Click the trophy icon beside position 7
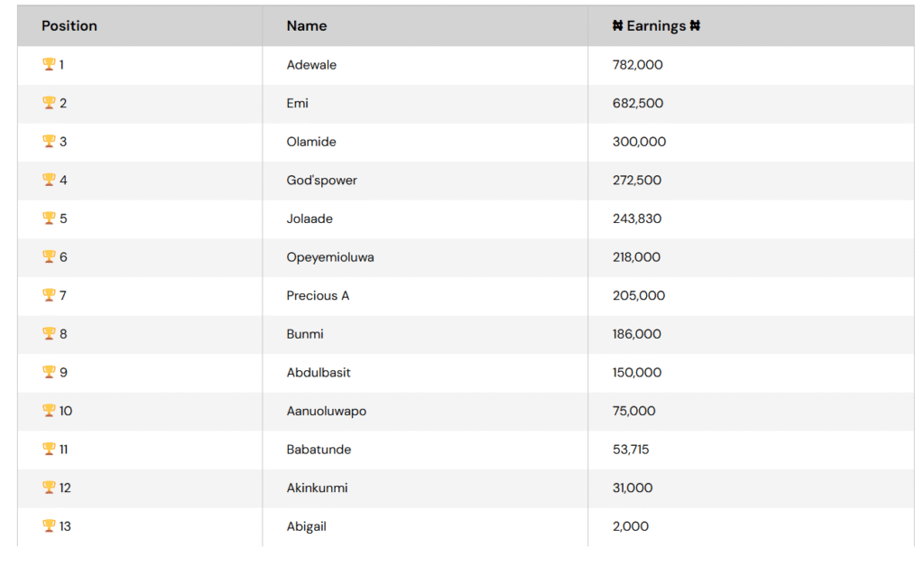 tap(49, 294)
